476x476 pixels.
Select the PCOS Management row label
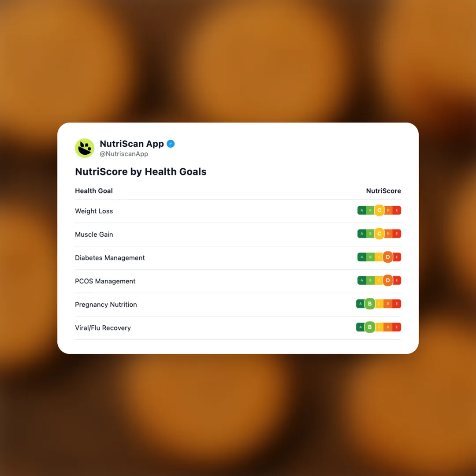point(105,281)
